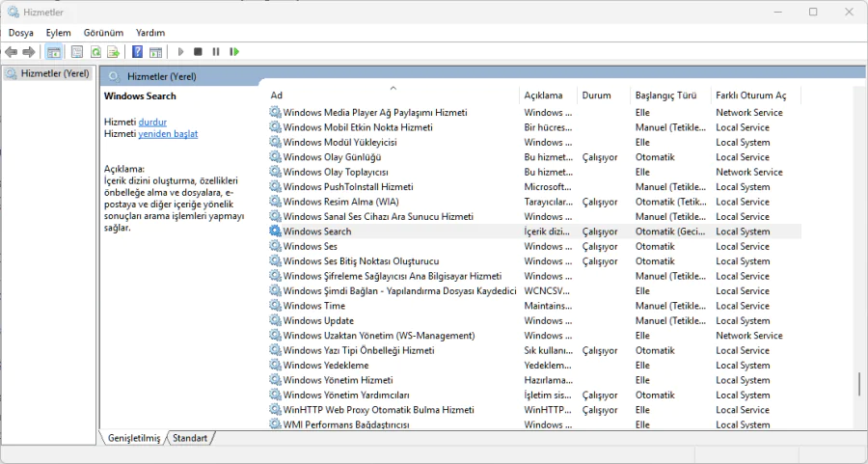Select Windows Ses Bitiş Noktası Oluşturucu
This screenshot has width=868, height=464.
361,261
